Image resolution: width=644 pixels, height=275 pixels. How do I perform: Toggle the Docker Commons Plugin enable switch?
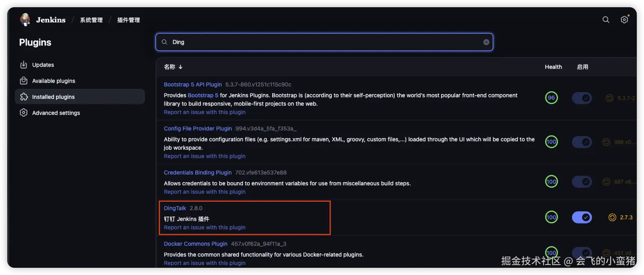[x=582, y=253]
